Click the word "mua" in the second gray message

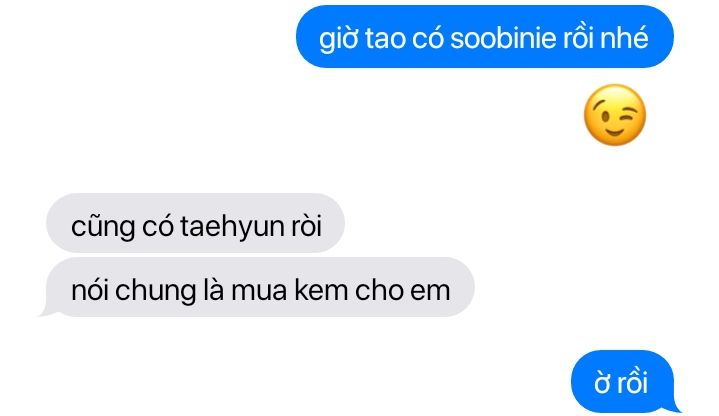[259, 292]
